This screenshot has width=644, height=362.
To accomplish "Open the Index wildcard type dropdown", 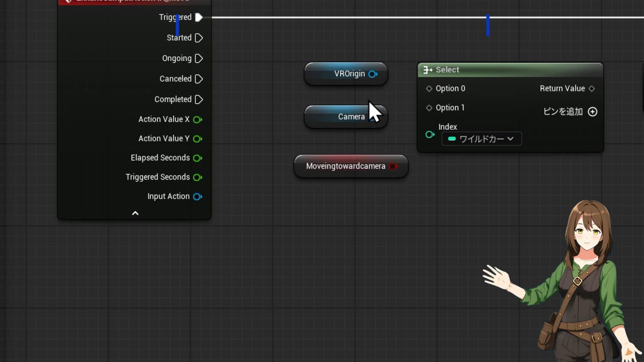I will 481,139.
